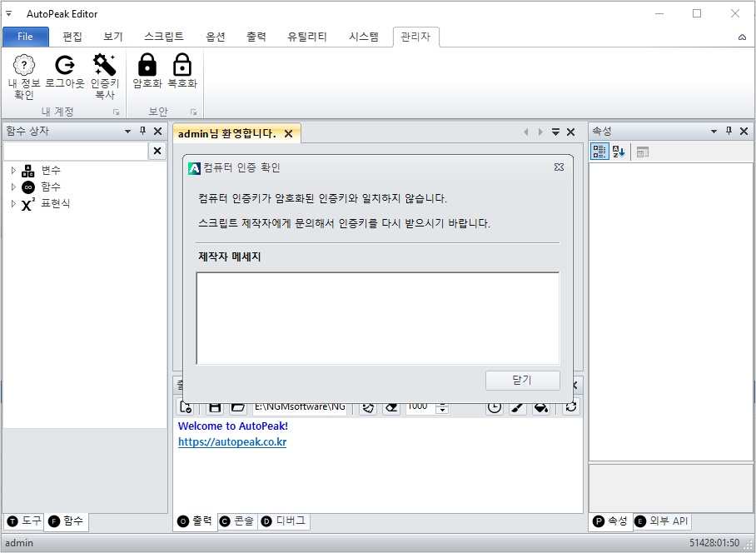Switch to the 함수 bottom tab
Viewport: 756px width, 553px height.
click(66, 521)
